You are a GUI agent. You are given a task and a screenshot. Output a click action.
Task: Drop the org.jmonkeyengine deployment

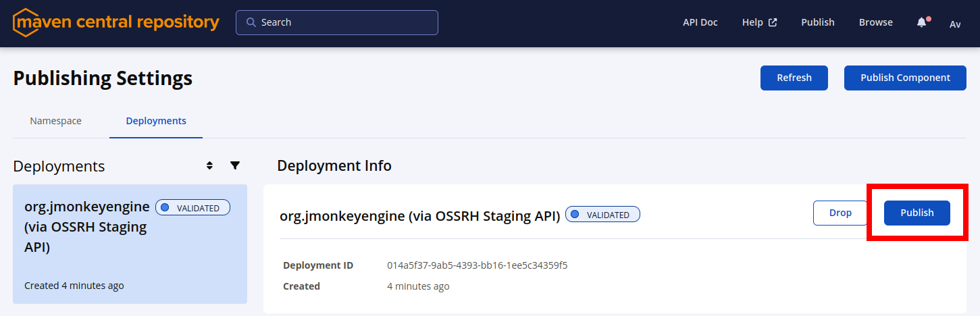(x=840, y=213)
